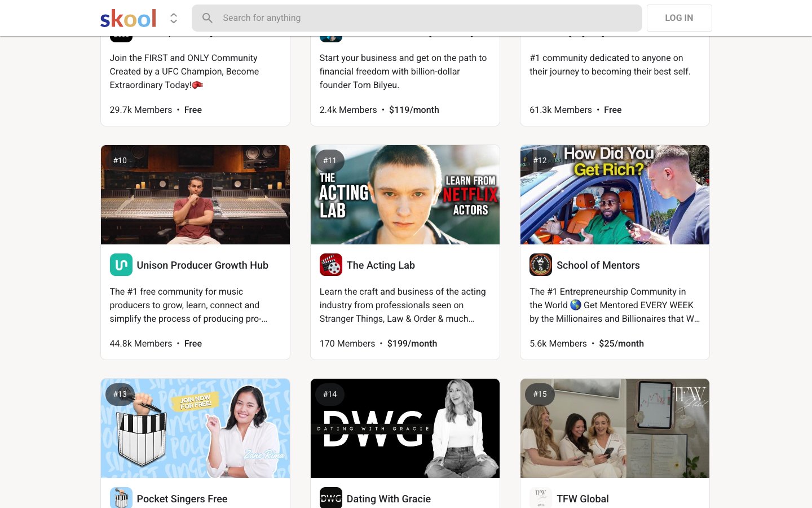Click the Unison Producer Growth Hub logo icon
Screen dimensions: 812x508
coord(121,265)
